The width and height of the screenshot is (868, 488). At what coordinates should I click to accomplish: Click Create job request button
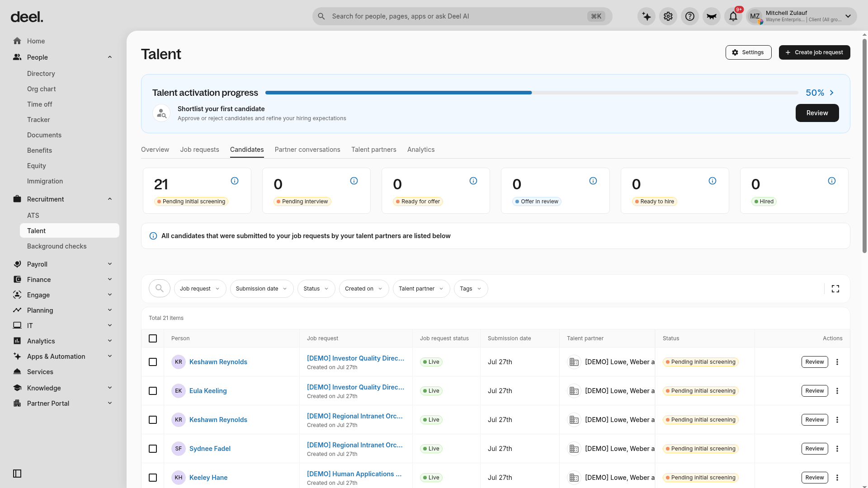(x=814, y=52)
